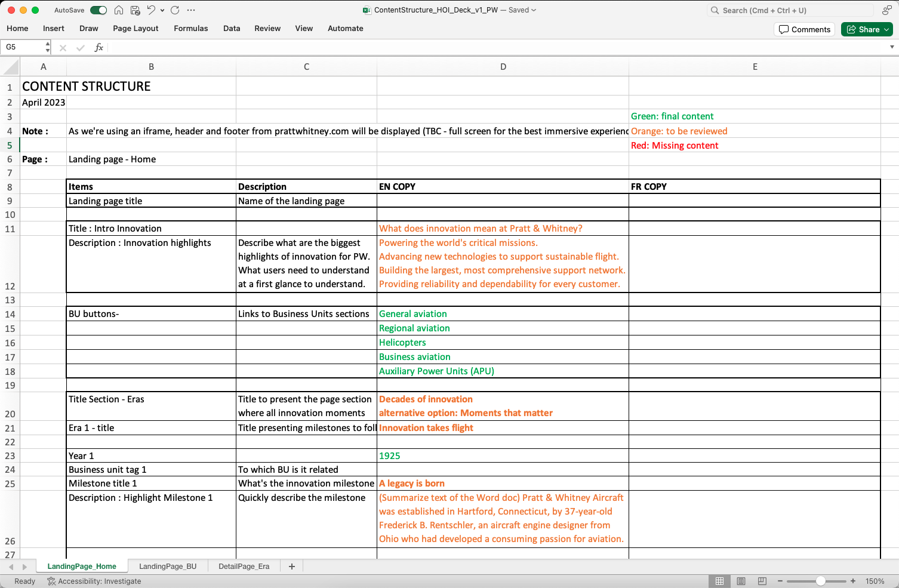Click the Name Box showing G5
The image size is (899, 588).
click(x=23, y=47)
